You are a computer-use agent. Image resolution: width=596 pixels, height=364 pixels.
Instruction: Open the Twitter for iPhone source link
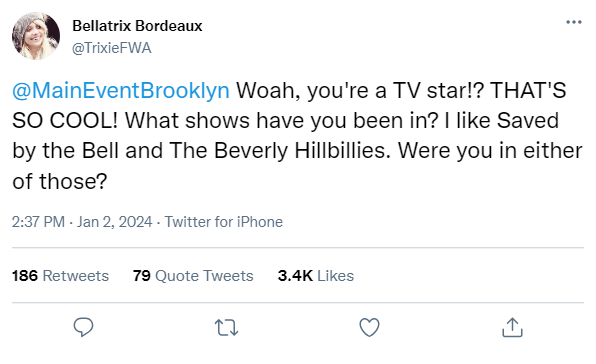[224, 222]
